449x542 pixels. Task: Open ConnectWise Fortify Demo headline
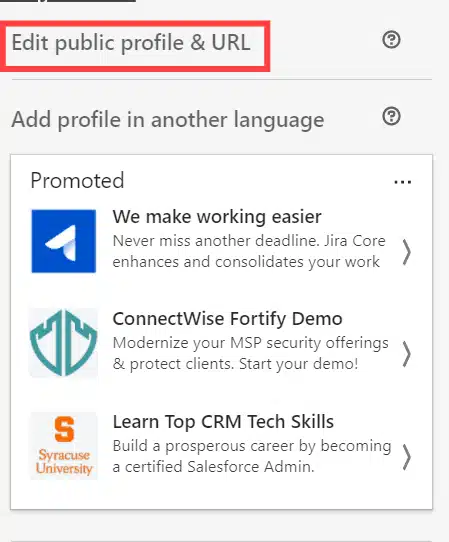tap(227, 319)
